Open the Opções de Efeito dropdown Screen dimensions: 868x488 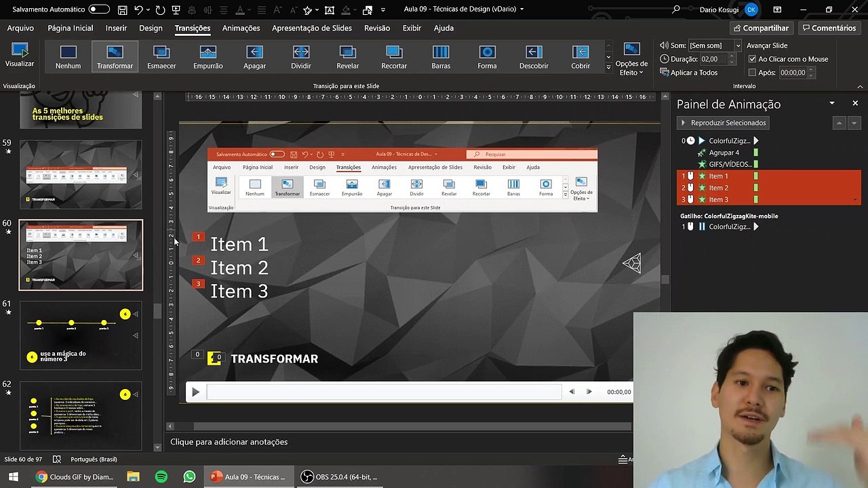[631, 58]
